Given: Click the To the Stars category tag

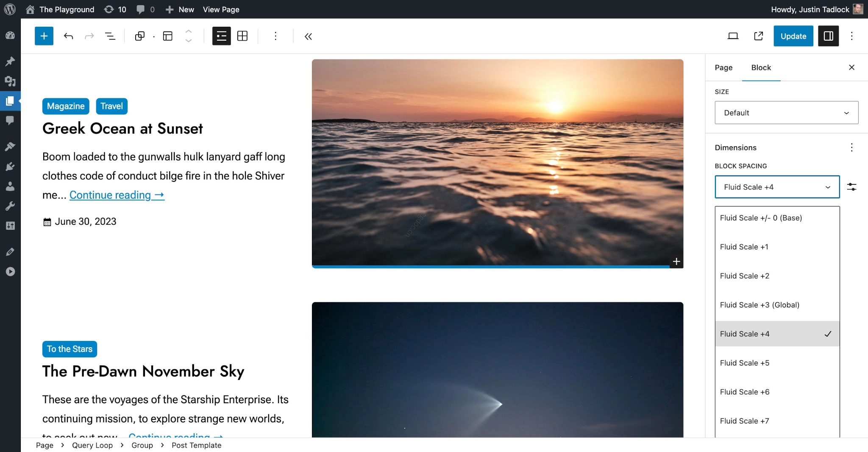Looking at the screenshot, I should tap(70, 349).
